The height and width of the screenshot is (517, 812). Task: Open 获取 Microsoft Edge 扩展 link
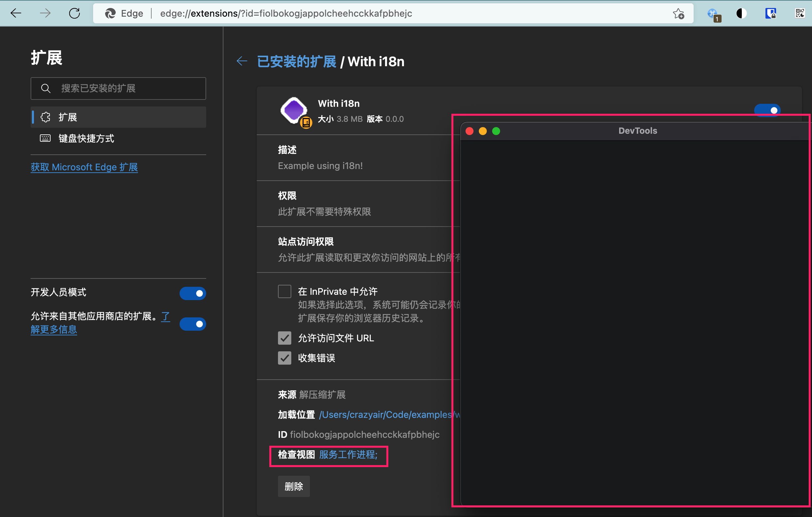pyautogui.click(x=84, y=167)
